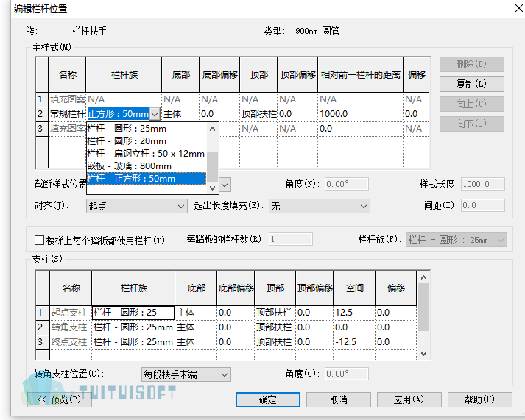Click the 应用(A) button
The height and width of the screenshot is (420, 525).
tap(409, 399)
